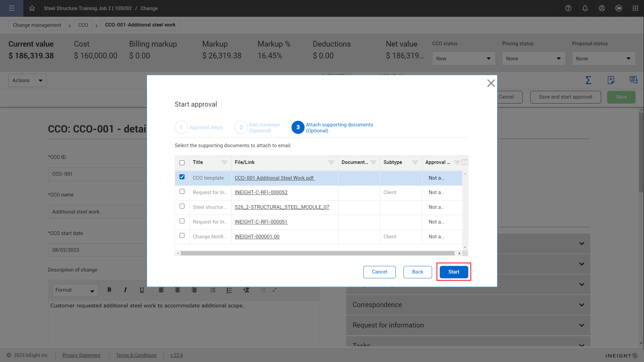Click the Title column filter icon
This screenshot has height=362, width=644.
[x=224, y=163]
